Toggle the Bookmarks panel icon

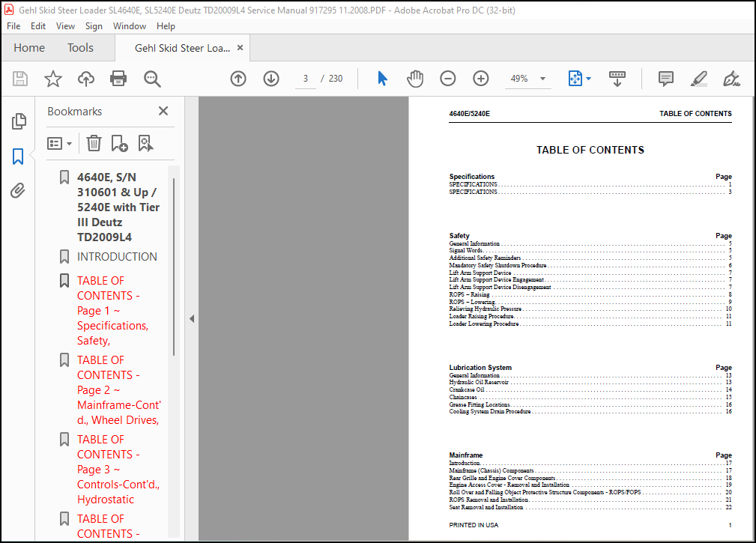(18, 156)
